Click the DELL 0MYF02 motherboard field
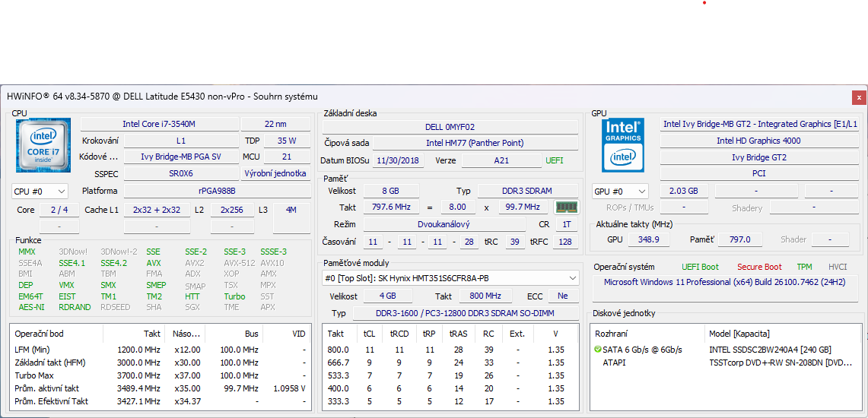 450,127
